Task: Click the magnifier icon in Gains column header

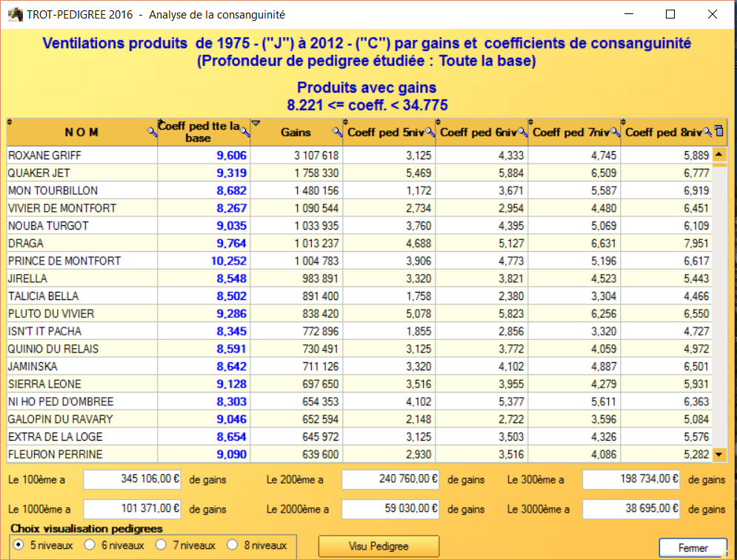Action: tap(337, 132)
